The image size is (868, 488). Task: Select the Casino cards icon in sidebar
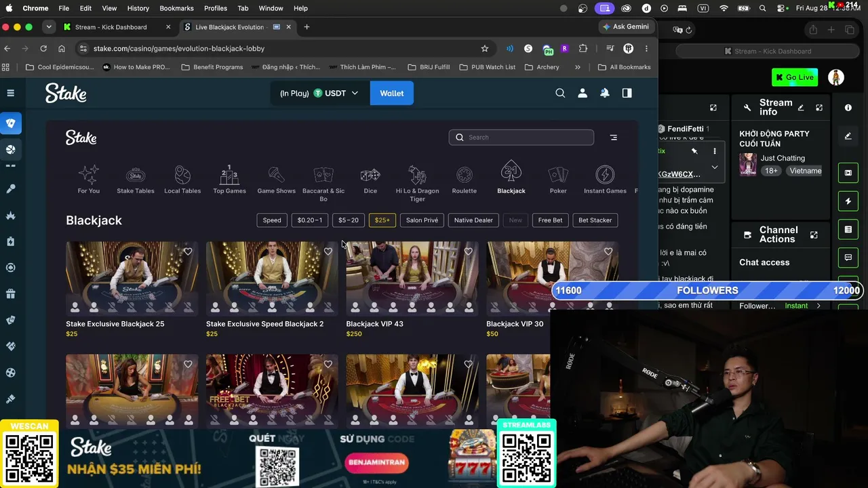11,123
